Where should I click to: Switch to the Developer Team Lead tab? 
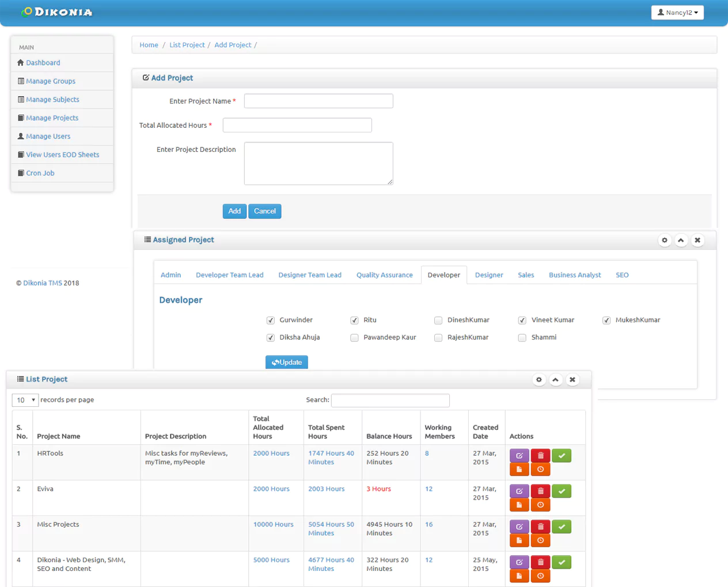(x=230, y=275)
